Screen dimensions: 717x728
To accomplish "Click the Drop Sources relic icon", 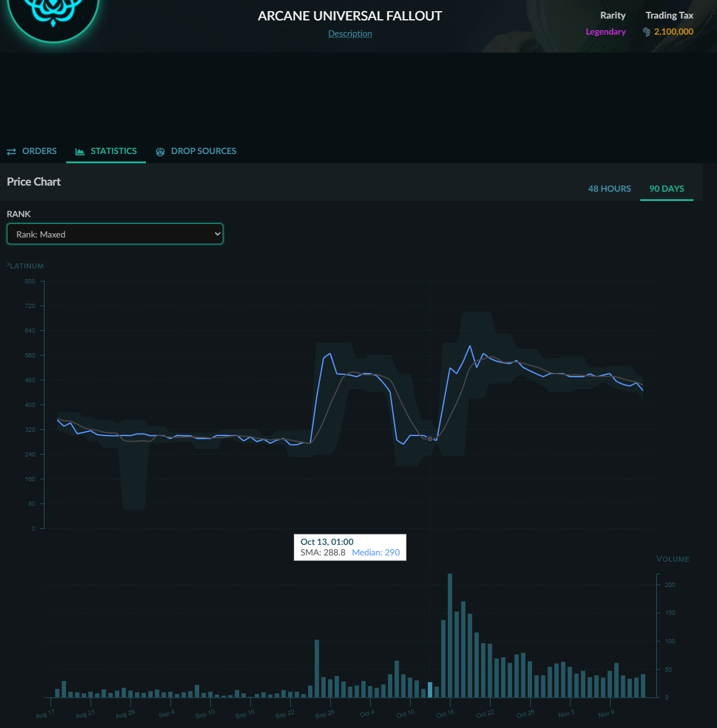I will (x=160, y=152).
